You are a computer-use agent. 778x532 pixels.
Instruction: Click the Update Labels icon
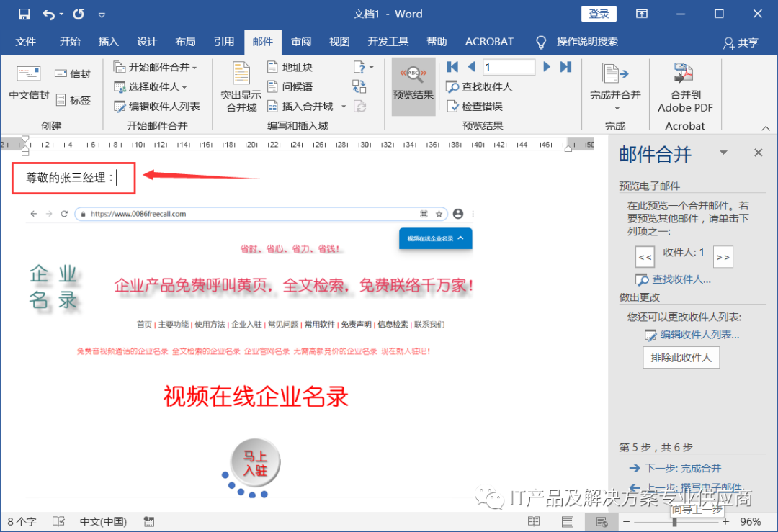pos(359,106)
